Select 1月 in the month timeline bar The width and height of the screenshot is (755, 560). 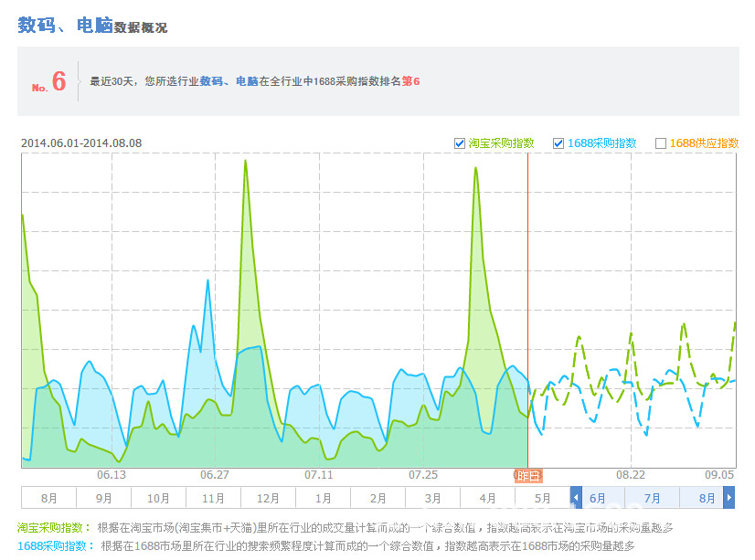(323, 499)
